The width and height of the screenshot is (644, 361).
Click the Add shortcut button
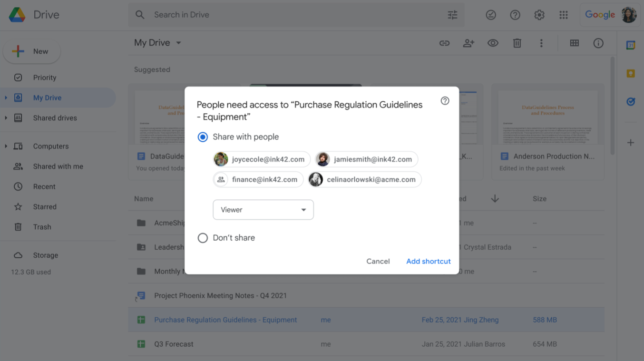click(x=429, y=261)
